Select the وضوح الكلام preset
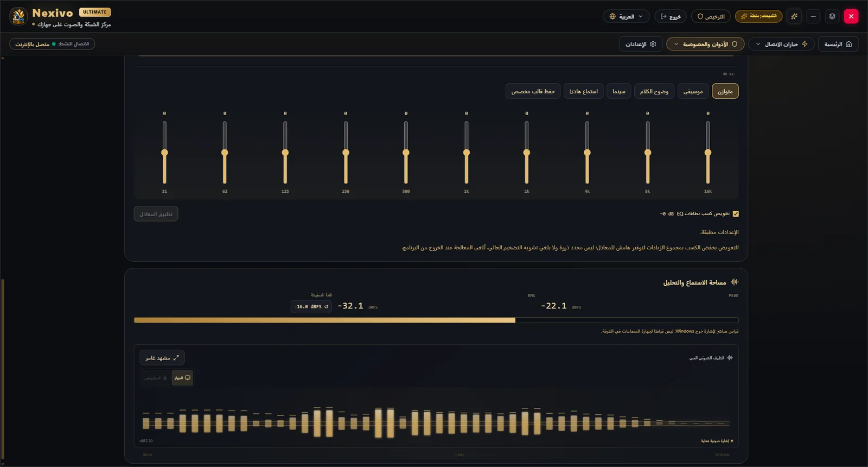The image size is (868, 467). pos(654,91)
